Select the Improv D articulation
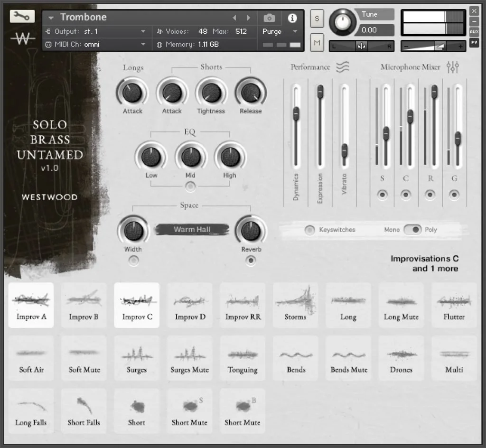Screen dimensions: 486x448 pos(190,305)
